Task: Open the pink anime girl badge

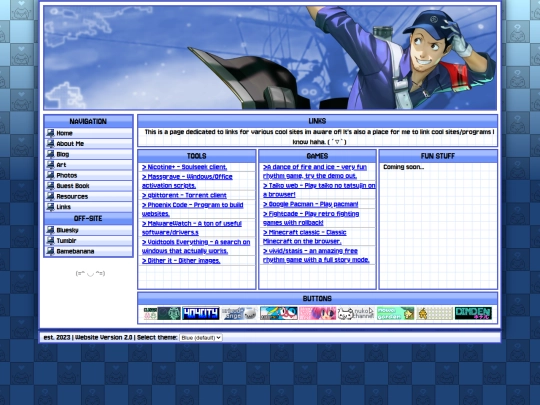Action: click(318, 313)
